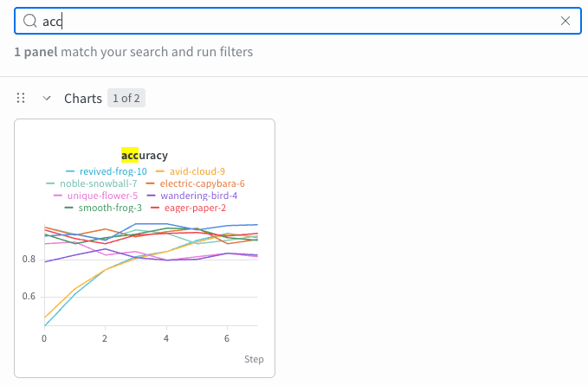The width and height of the screenshot is (588, 385).
Task: Click wandering-bird-4 legend entry
Action: tap(199, 196)
